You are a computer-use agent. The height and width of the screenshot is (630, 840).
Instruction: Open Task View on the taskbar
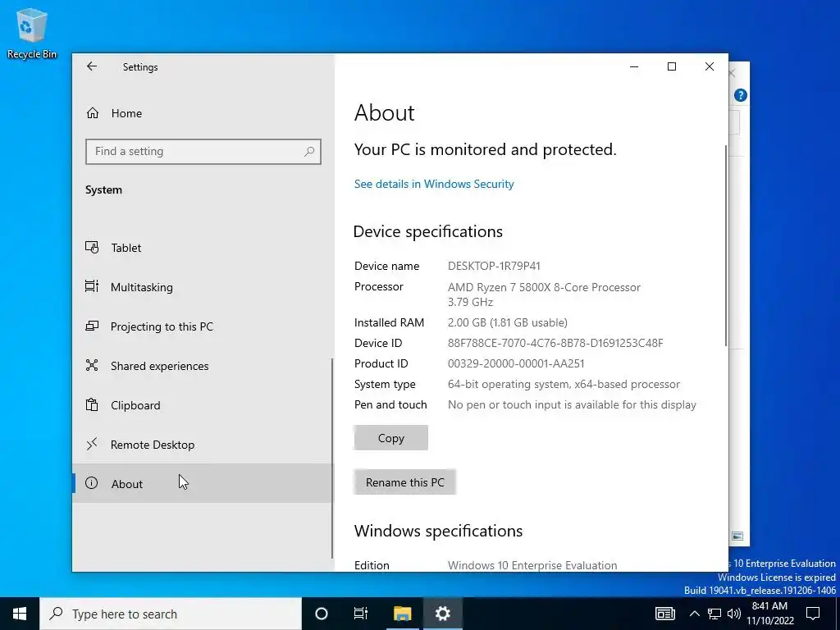pyautogui.click(x=361, y=614)
